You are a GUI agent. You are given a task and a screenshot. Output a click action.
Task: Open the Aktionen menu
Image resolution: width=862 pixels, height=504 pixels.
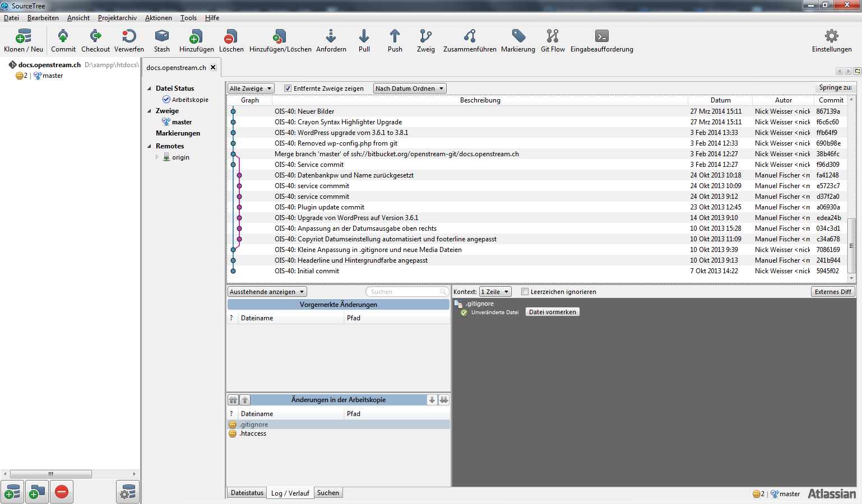point(158,18)
